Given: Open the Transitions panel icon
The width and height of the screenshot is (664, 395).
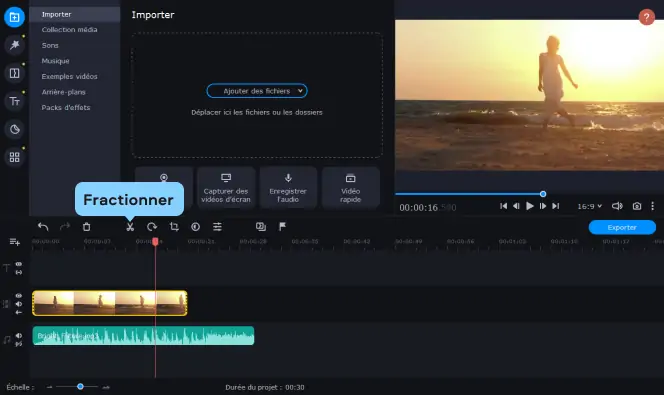Looking at the screenshot, I should 14,73.
